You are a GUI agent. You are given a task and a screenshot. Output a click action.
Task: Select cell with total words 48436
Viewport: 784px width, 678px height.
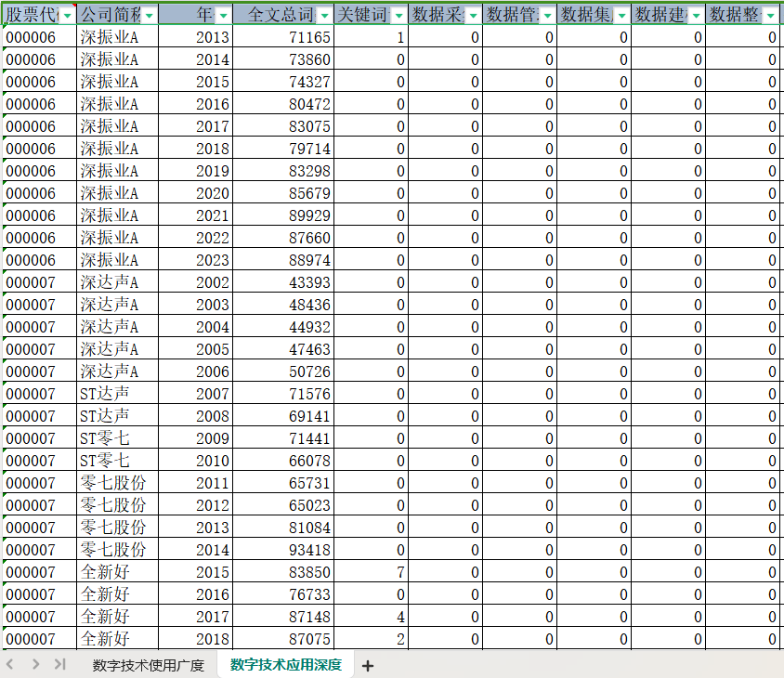click(283, 304)
